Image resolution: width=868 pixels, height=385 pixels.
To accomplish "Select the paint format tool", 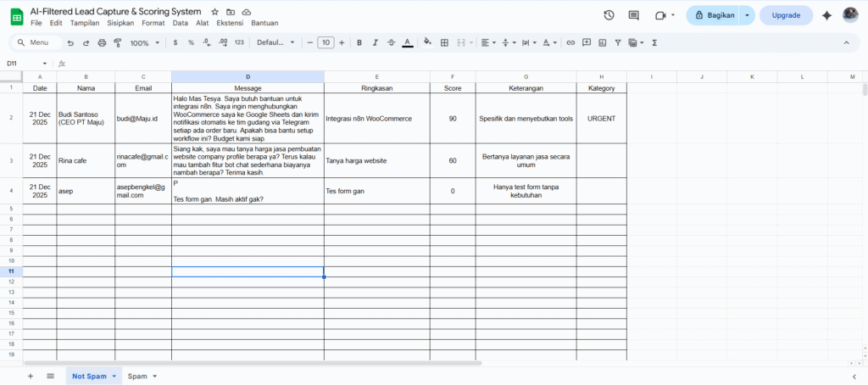I will [x=117, y=42].
